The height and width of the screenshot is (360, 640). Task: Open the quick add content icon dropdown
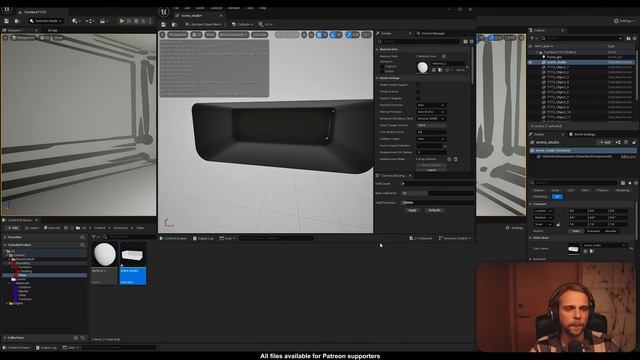pyautogui.click(x=76, y=21)
